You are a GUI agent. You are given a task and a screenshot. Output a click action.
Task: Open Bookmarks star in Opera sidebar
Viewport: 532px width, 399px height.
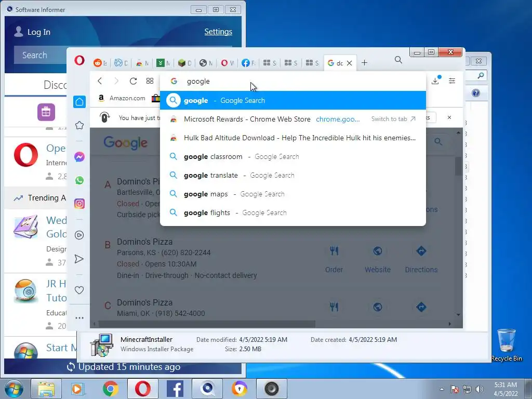click(x=79, y=125)
